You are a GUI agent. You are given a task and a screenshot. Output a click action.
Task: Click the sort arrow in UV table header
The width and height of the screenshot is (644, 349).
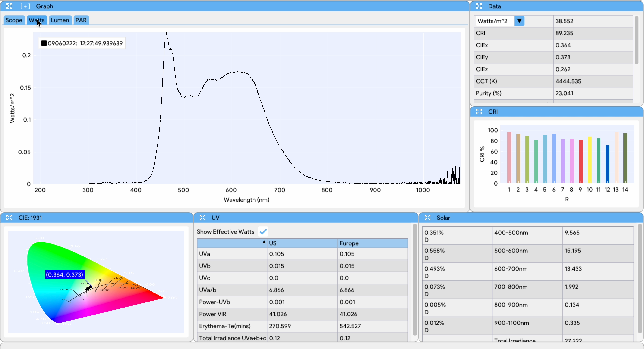[x=264, y=242]
